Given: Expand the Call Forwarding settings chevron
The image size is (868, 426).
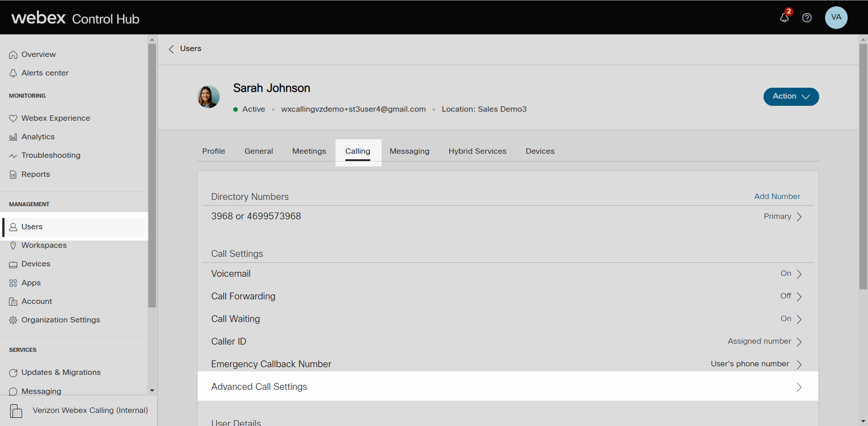Looking at the screenshot, I should tap(799, 297).
